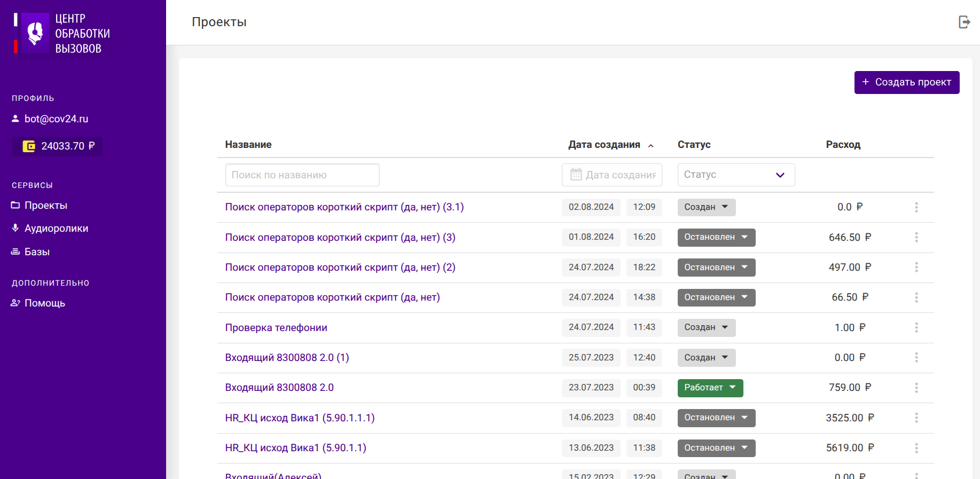Image resolution: width=980 pixels, height=479 pixels.
Task: Click the 3525.00 ₽ expense value
Action: tap(850, 418)
